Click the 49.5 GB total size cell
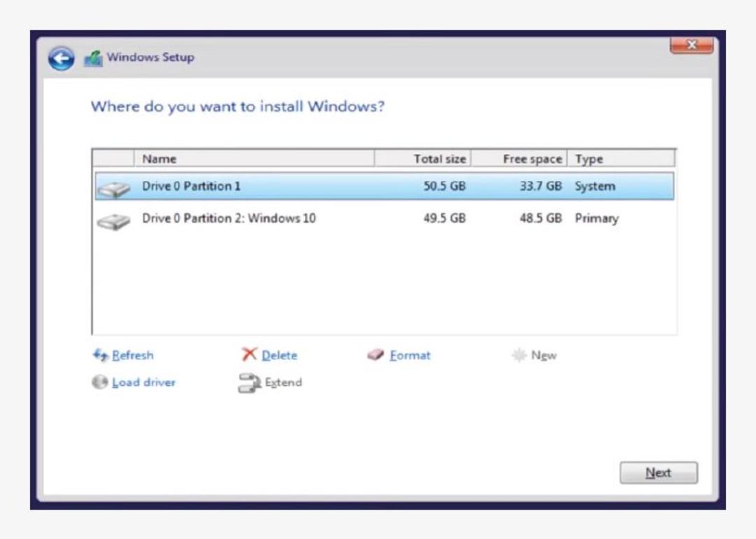 444,218
